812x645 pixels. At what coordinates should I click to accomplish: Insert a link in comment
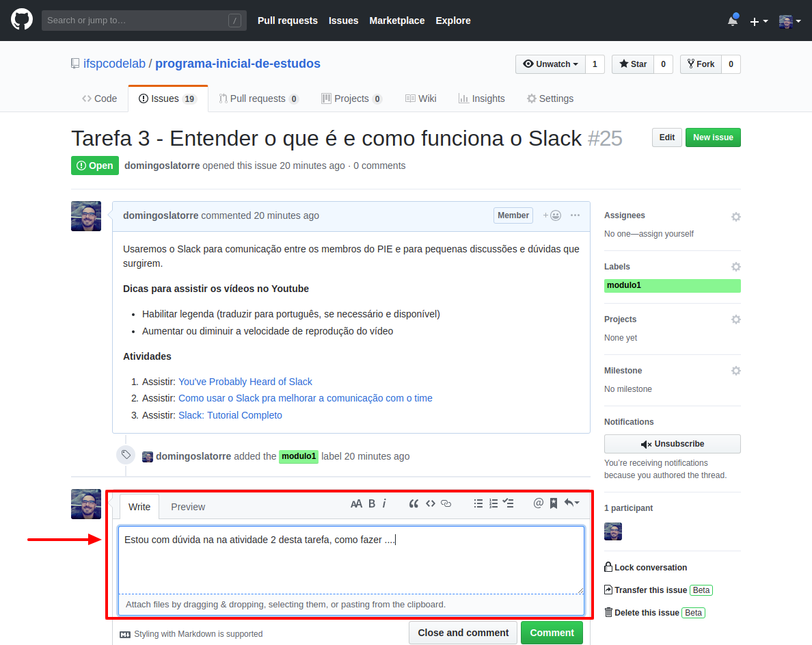click(x=446, y=503)
